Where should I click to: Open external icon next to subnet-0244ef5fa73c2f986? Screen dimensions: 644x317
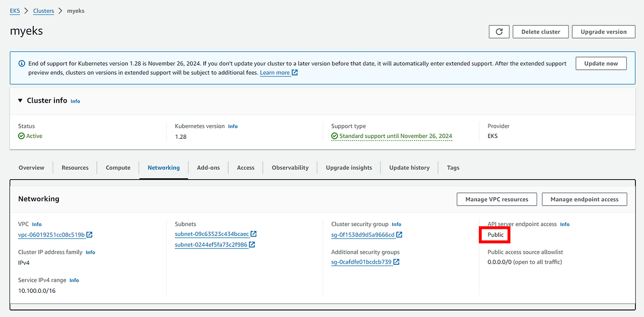point(252,245)
